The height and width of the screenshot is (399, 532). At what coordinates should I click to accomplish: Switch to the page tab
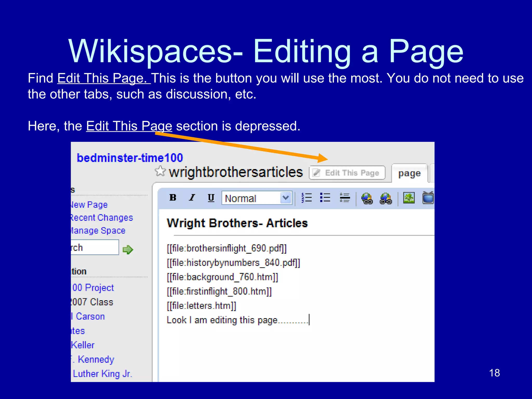[409, 173]
